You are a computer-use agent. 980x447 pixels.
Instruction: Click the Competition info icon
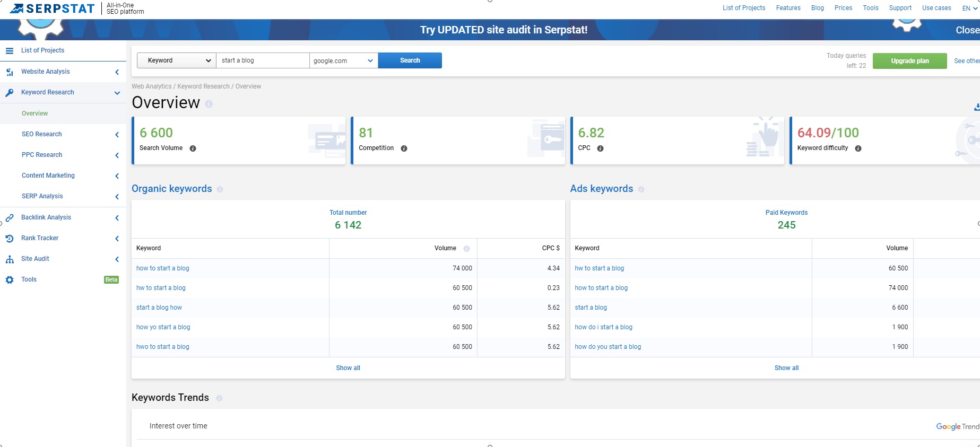point(404,148)
